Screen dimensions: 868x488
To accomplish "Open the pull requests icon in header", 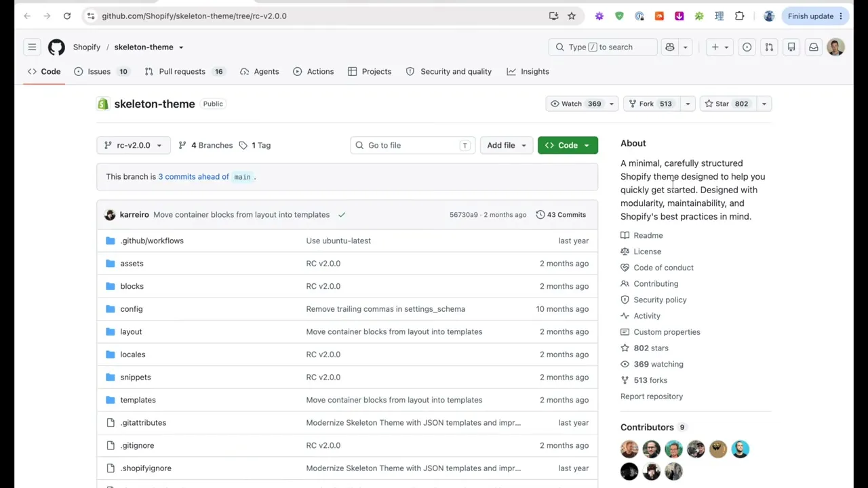I will 769,47.
